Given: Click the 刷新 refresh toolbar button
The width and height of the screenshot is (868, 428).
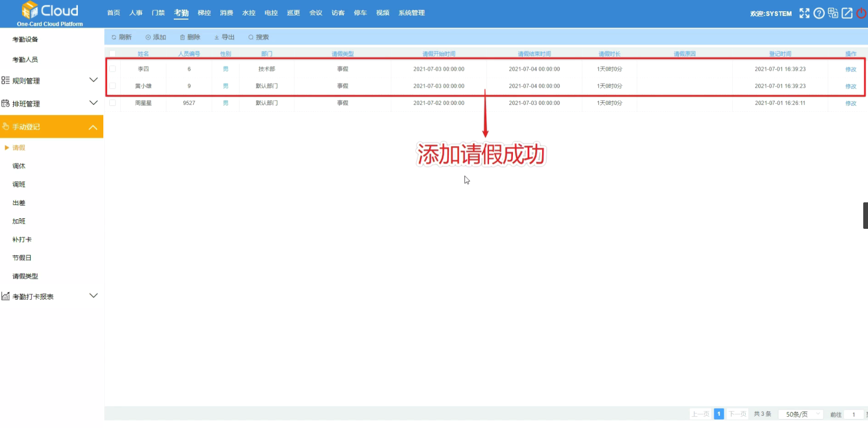Looking at the screenshot, I should (x=121, y=37).
